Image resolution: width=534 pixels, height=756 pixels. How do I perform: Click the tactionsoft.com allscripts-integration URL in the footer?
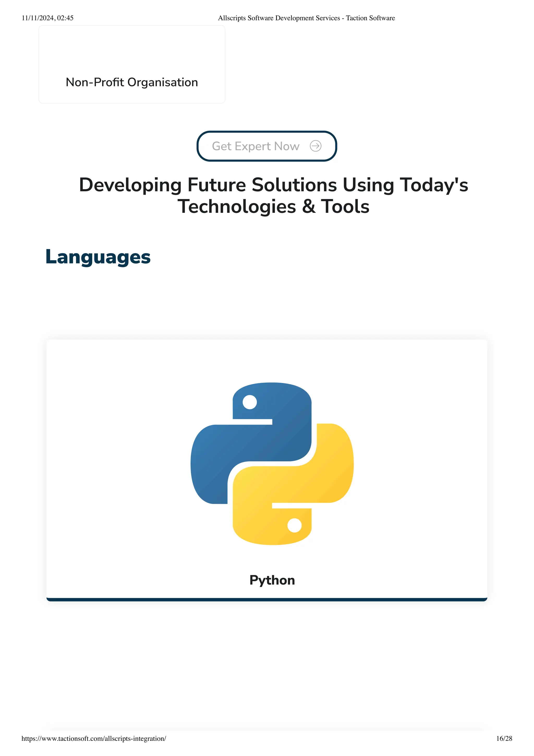pos(94,739)
